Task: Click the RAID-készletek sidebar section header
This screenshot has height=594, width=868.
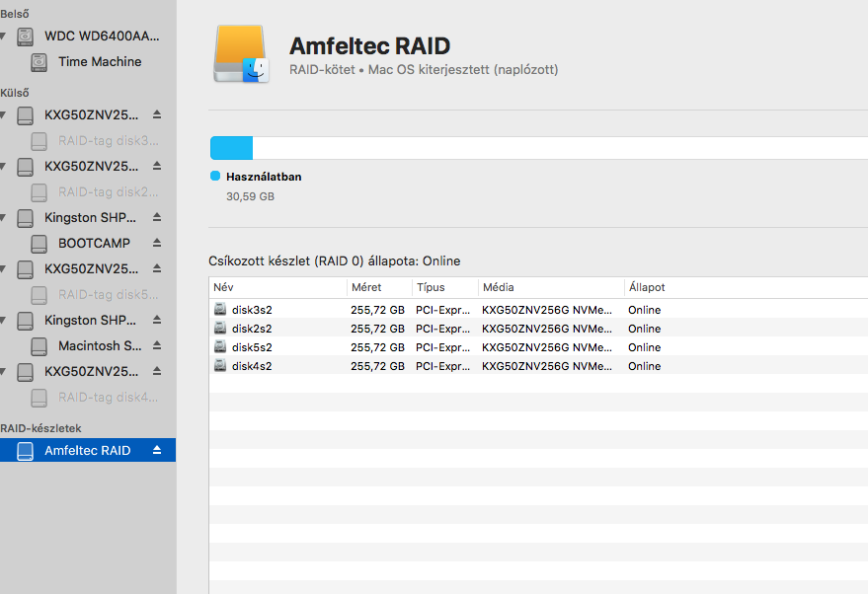Action: pyautogui.click(x=40, y=428)
